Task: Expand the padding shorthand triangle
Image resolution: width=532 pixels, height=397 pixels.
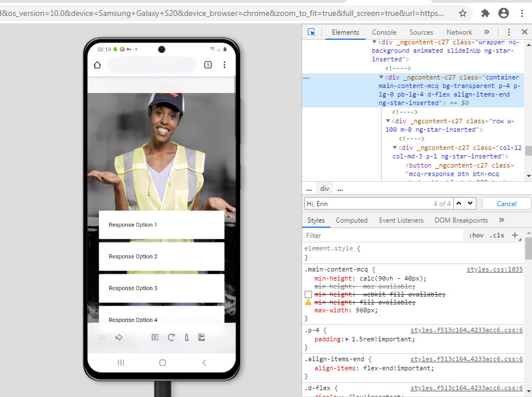Action: click(x=347, y=339)
